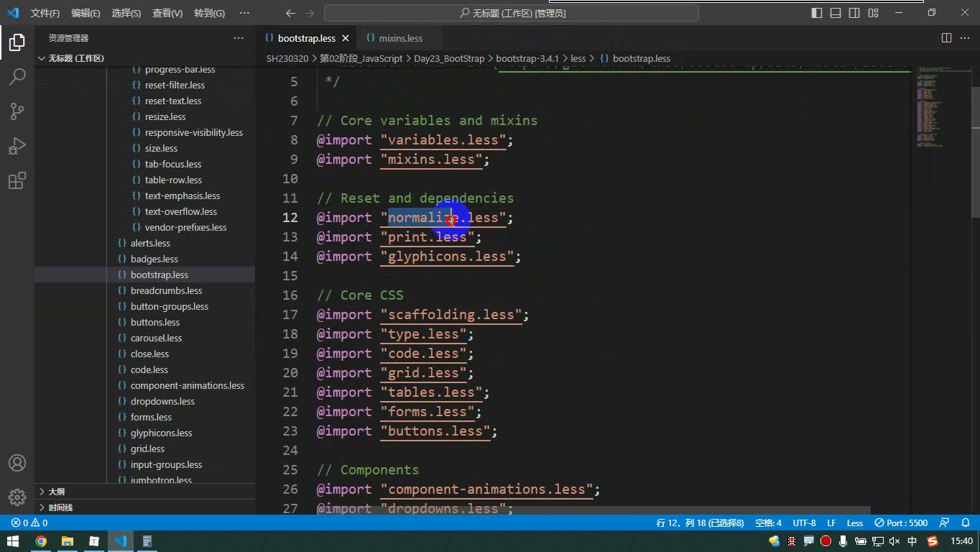980x552 pixels.
Task: Change language mode via Less status item
Action: pyautogui.click(x=855, y=523)
